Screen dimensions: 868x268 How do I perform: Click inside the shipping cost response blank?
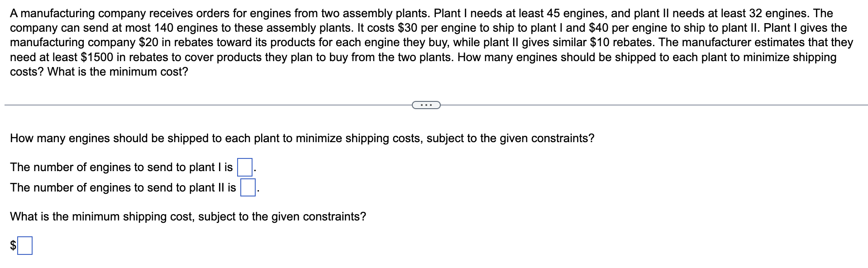[26, 246]
